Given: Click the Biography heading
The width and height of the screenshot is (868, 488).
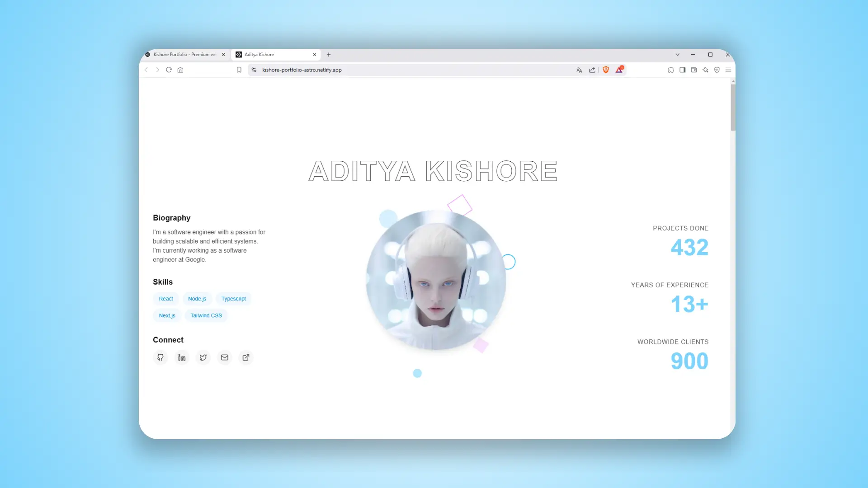Looking at the screenshot, I should point(172,218).
